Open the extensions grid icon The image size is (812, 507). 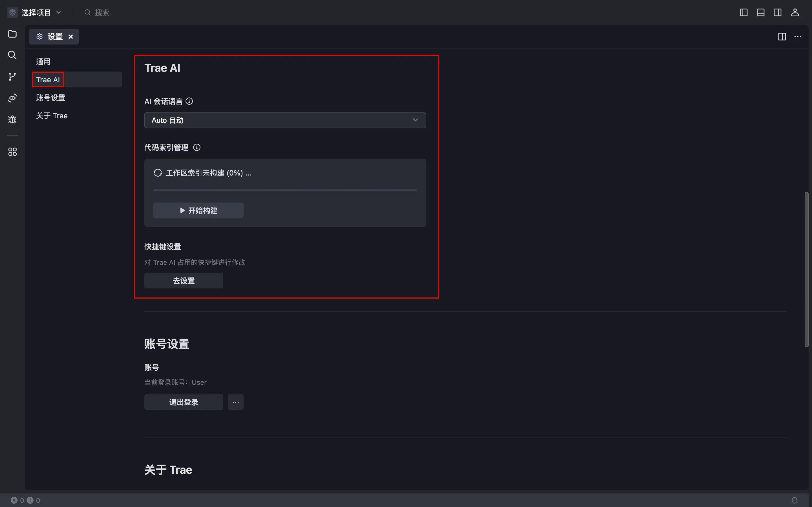[x=12, y=152]
